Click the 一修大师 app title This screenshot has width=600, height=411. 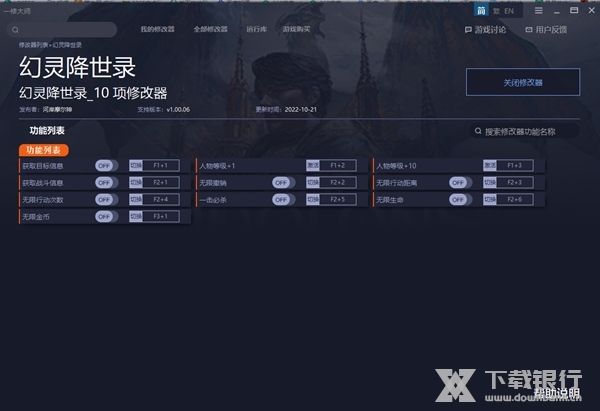coord(17,11)
